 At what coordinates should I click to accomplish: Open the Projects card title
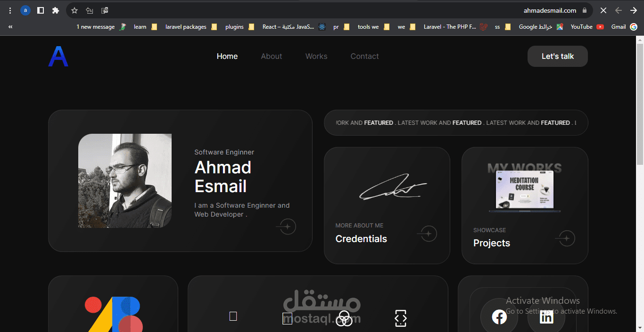[x=492, y=243]
